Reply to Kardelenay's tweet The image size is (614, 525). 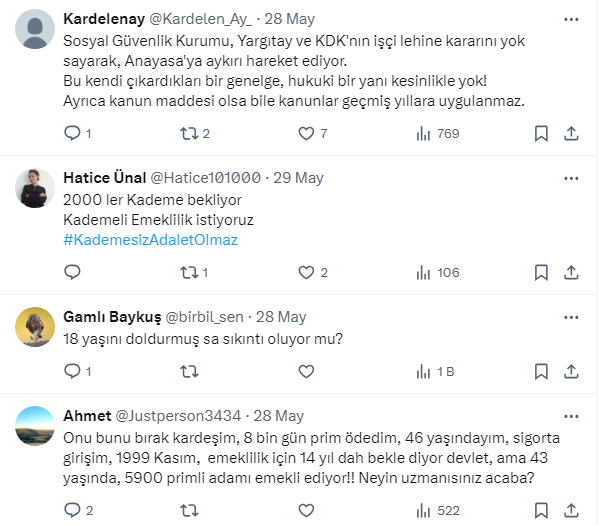[71, 133]
